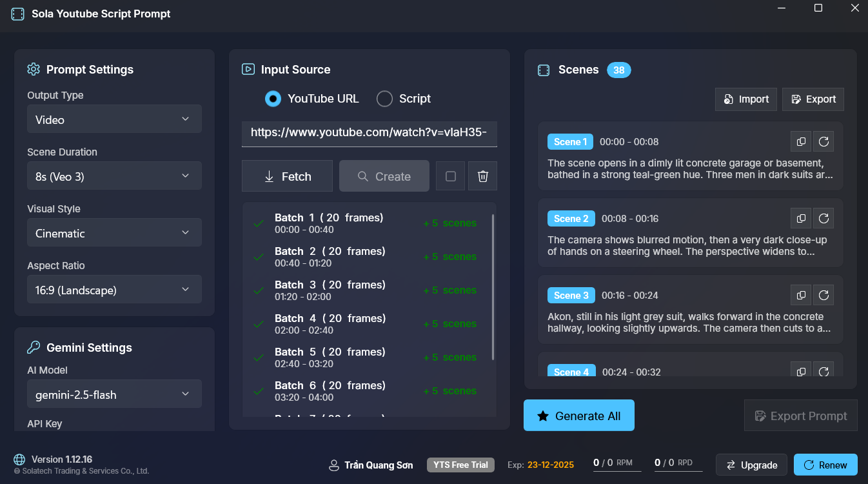The width and height of the screenshot is (868, 484).
Task: Select the YouTube URL radio option
Action: click(x=273, y=99)
